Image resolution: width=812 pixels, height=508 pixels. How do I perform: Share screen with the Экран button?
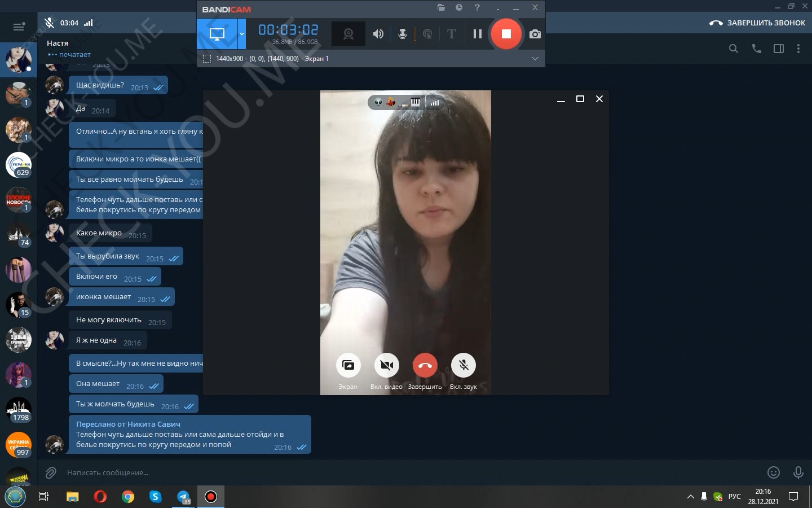(x=348, y=365)
